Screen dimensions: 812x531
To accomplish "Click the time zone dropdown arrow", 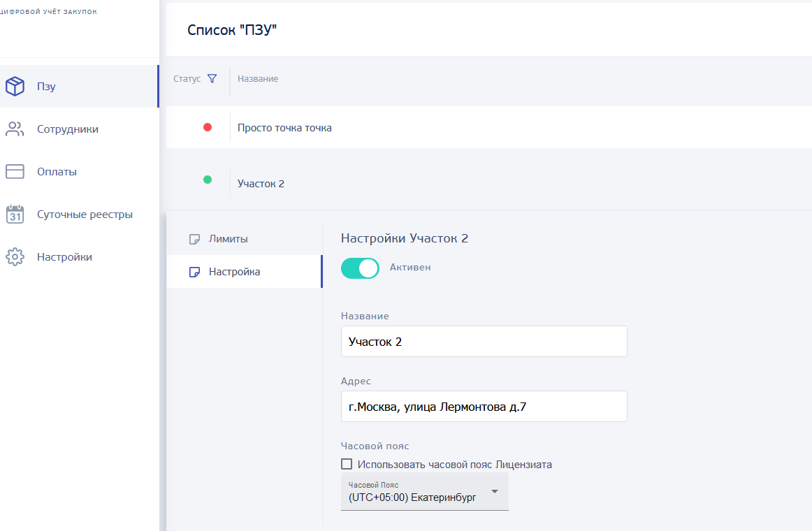I will tap(495, 491).
